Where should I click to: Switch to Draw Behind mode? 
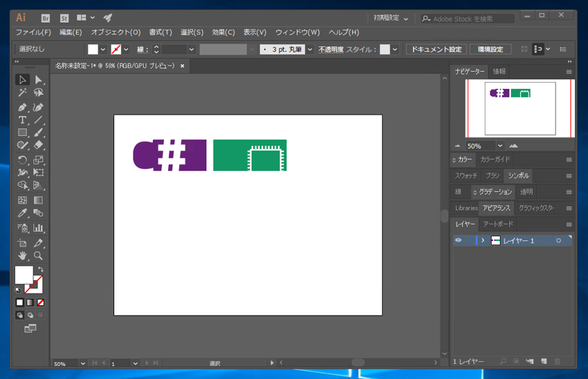pyautogui.click(x=30, y=315)
